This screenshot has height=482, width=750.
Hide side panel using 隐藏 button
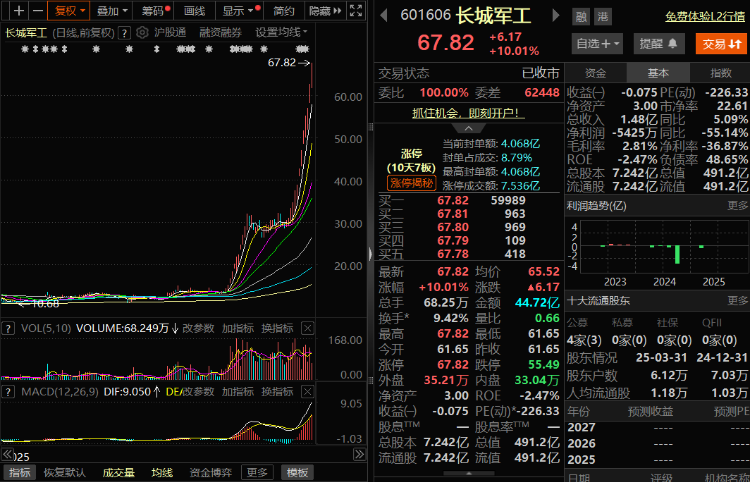click(325, 11)
